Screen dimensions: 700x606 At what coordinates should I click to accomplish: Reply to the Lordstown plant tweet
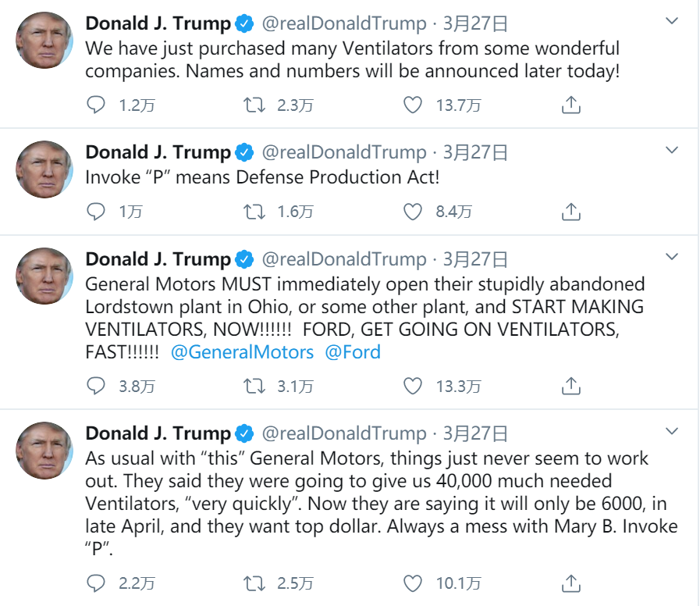(96, 386)
